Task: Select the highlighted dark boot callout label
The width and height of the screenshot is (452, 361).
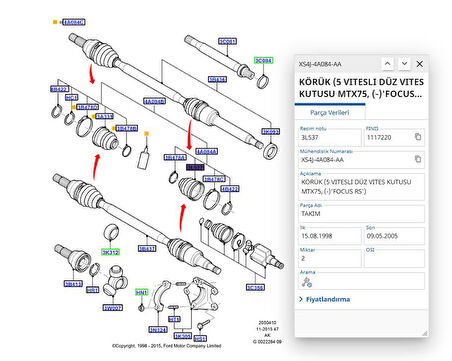Action: (x=195, y=167)
